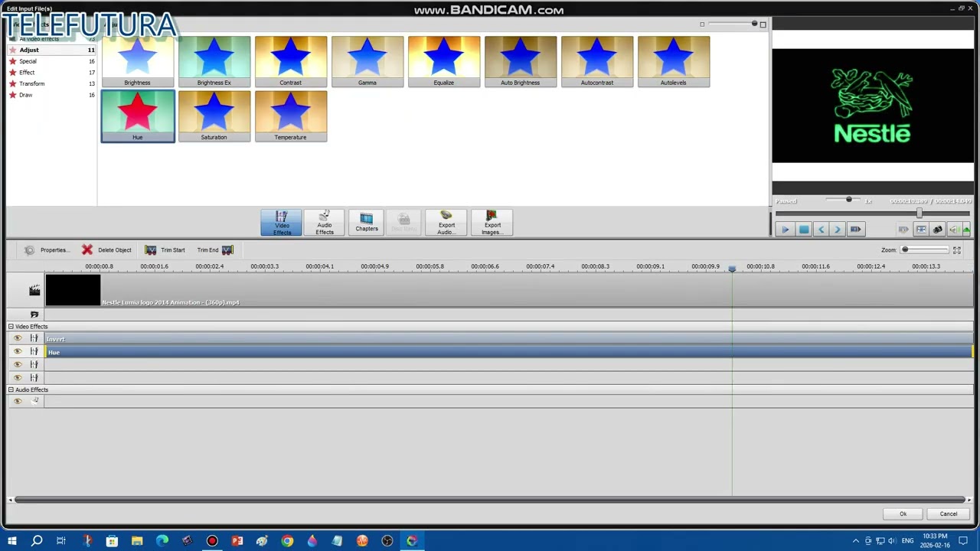Select the Hue effect thumbnail
This screenshot has width=980, height=551.
[x=138, y=116]
